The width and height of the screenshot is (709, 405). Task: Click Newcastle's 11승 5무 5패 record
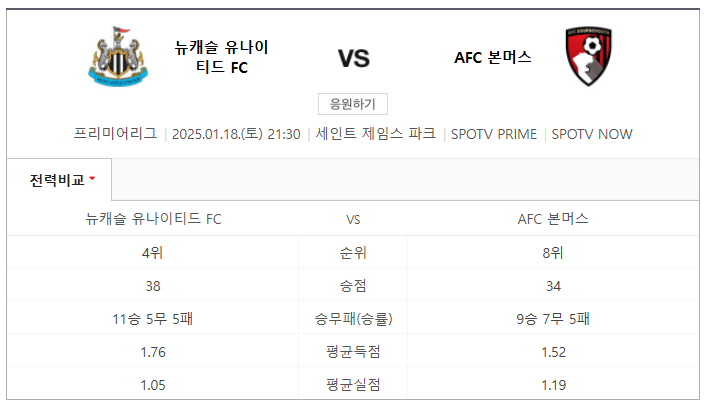click(153, 319)
